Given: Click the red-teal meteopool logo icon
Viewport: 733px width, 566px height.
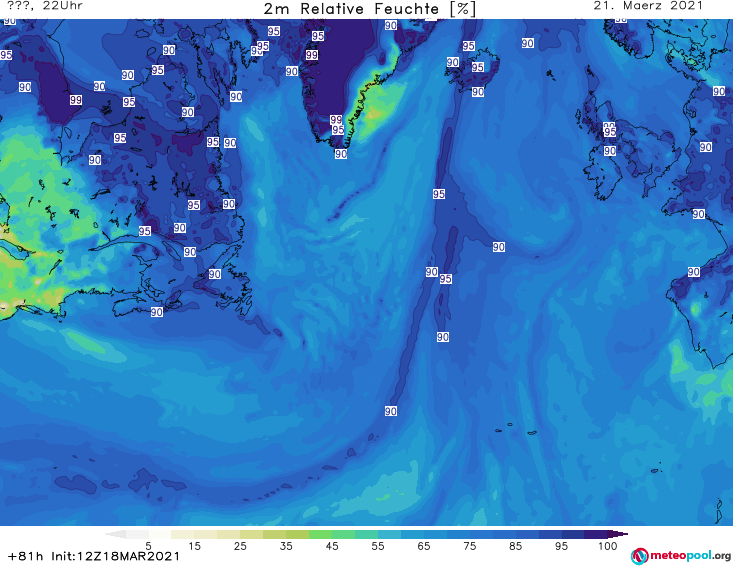Looking at the screenshot, I should coord(639,556).
